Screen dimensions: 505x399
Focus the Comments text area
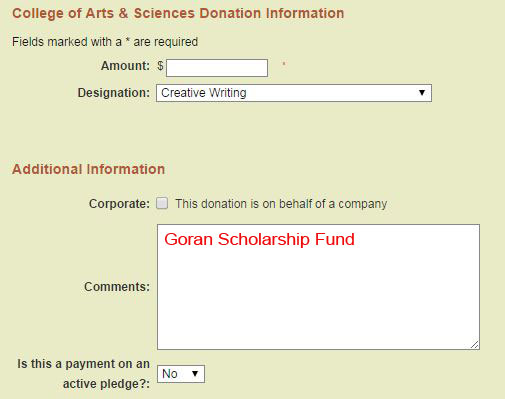click(318, 287)
